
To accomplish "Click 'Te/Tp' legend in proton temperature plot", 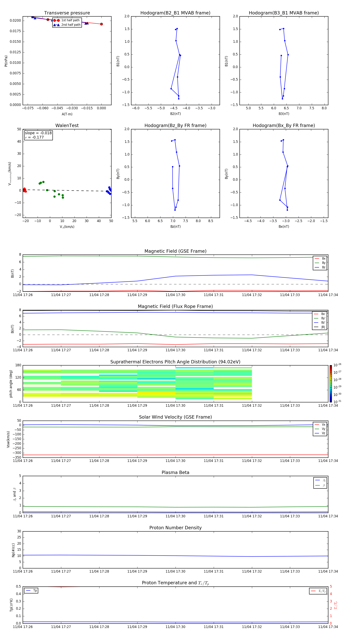I will click(318, 591).
